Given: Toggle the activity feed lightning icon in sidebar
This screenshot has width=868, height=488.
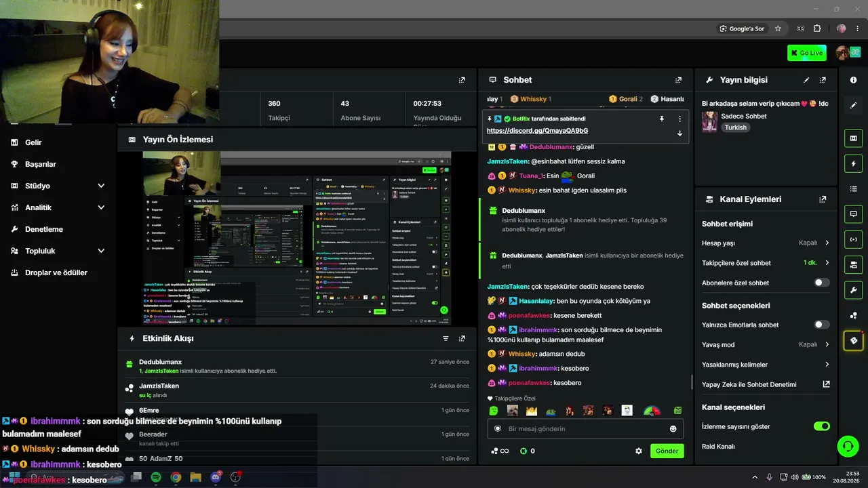Looking at the screenshot, I should click(x=853, y=163).
